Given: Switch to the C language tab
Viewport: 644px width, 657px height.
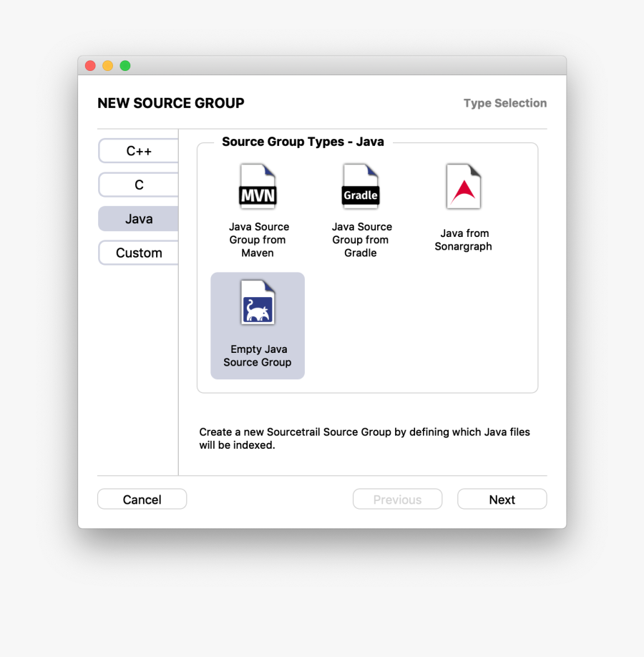Looking at the screenshot, I should click(x=139, y=185).
